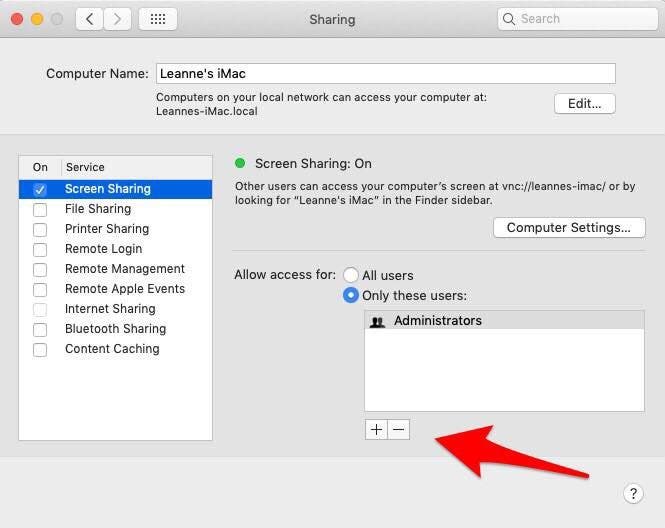Screen dimensions: 665x528
Task: Turn on the Printer Sharing checkbox
Action: pos(40,229)
